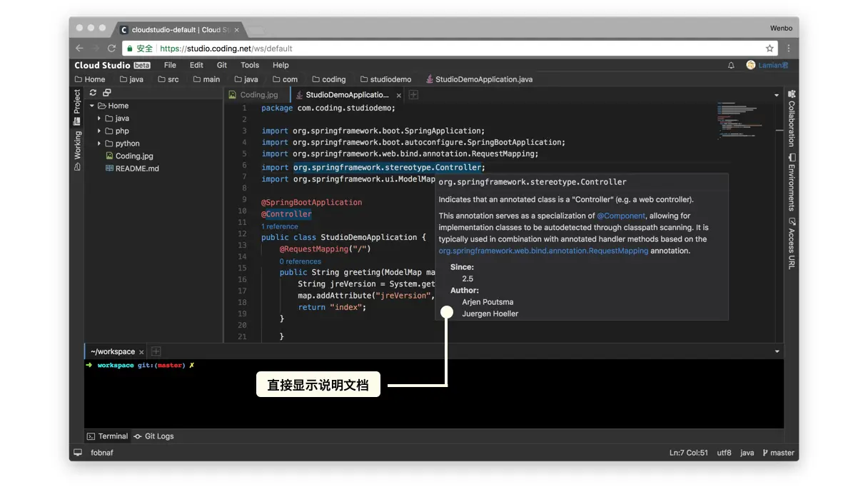Click the "0 references" code lens
This screenshot has height=487, width=868.
tap(301, 261)
